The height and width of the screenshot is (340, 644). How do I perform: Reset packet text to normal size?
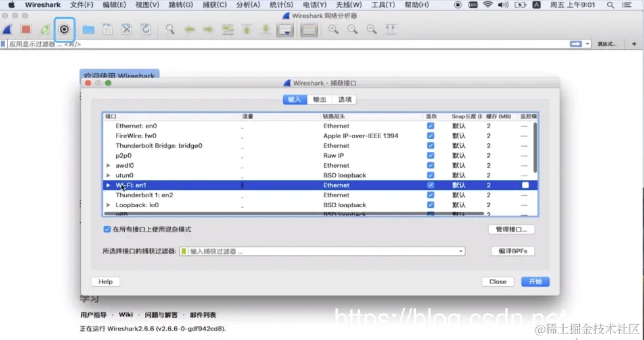[x=372, y=30]
